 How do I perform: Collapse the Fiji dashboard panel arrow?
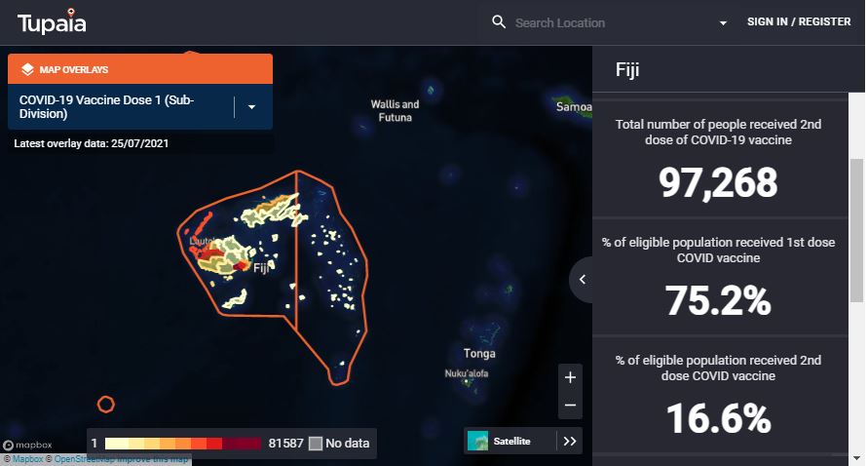pyautogui.click(x=582, y=280)
